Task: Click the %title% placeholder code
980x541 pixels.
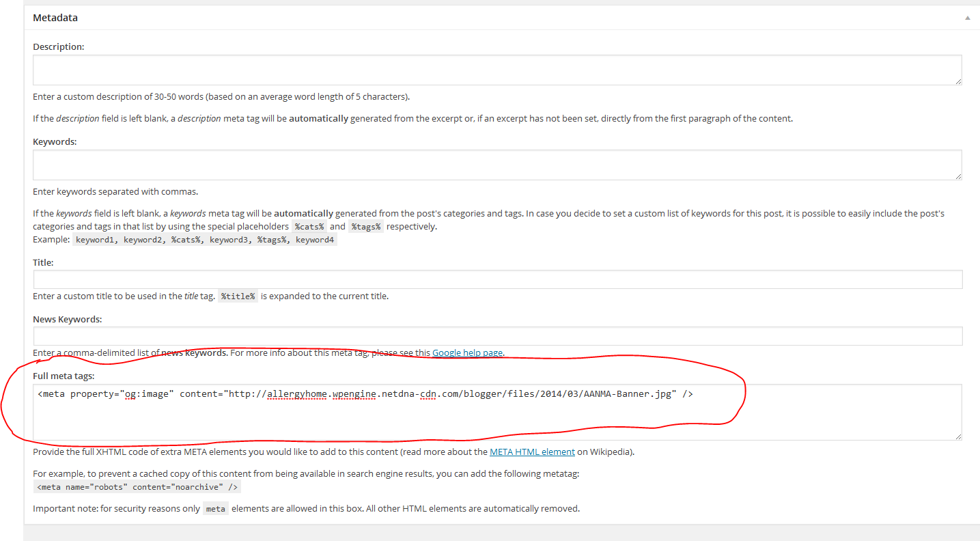Action: coord(238,296)
